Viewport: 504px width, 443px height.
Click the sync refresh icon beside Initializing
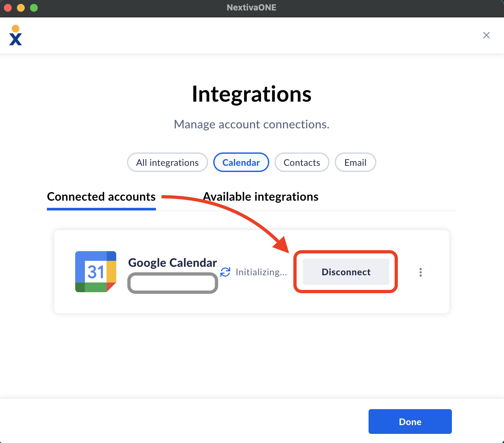tap(225, 272)
